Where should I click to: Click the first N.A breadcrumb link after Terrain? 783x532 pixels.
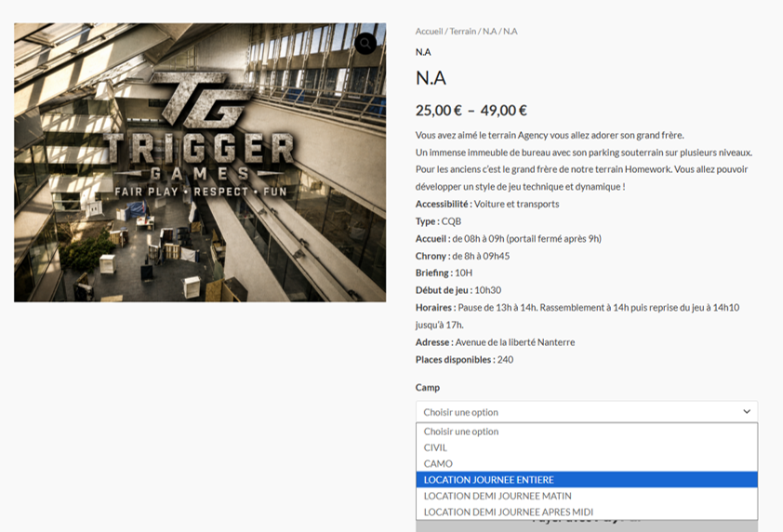pos(489,32)
